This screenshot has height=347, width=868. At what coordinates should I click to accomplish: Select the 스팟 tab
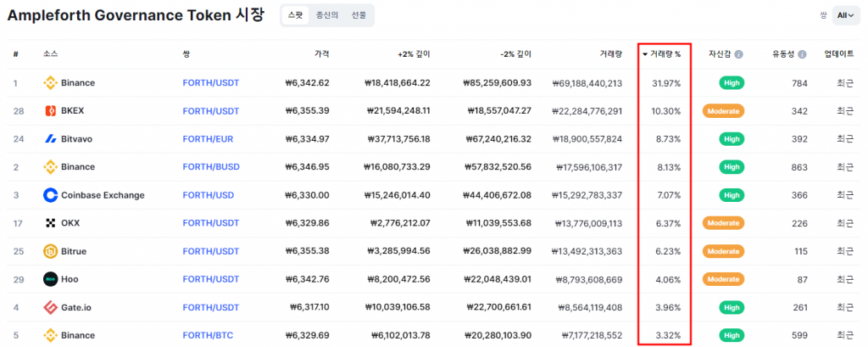click(295, 15)
